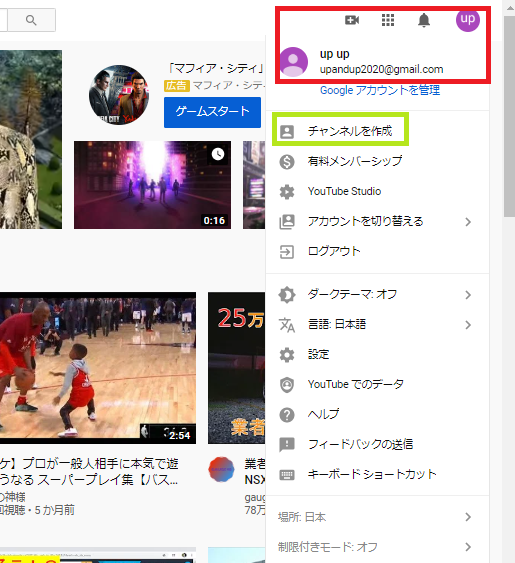Click the purple 'up' account avatar
515x563 pixels.
pos(468,20)
